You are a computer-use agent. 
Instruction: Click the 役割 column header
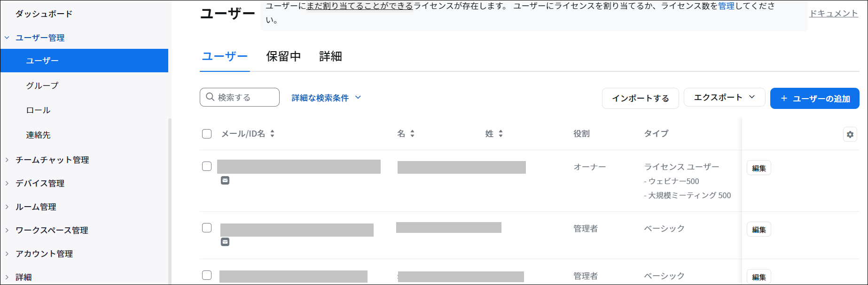581,134
